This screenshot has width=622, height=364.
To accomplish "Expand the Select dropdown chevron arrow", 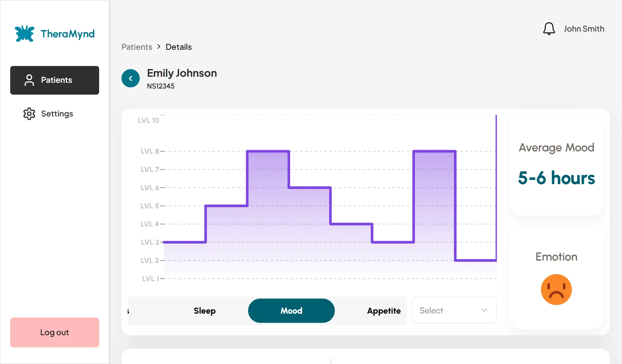I will point(484,310).
